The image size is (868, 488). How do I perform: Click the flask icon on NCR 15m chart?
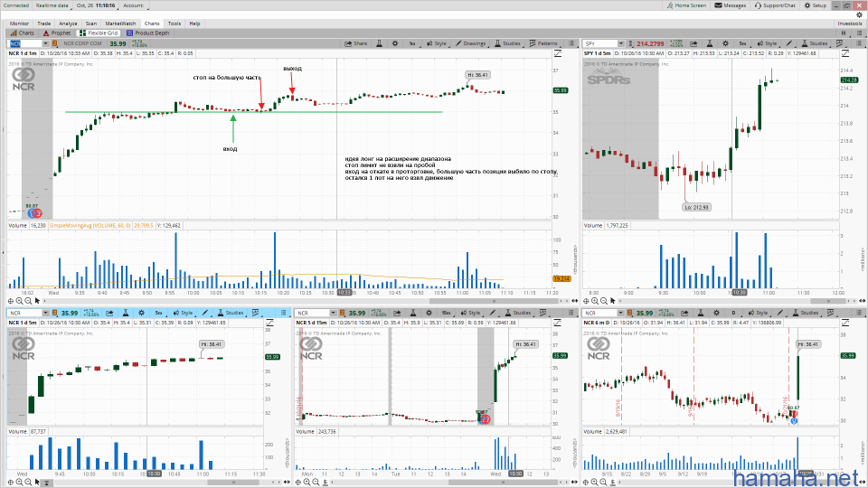click(413, 313)
